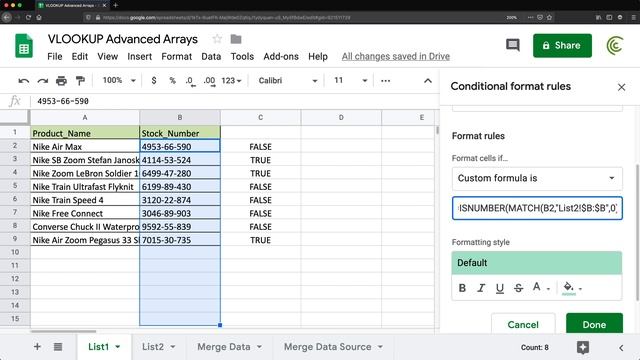Viewport: 640px width, 360px height.
Task: Select the Product_Name header cell
Action: pos(85,133)
